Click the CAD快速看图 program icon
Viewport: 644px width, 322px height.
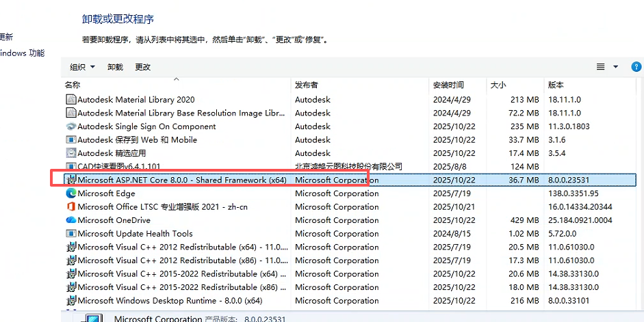coord(70,167)
